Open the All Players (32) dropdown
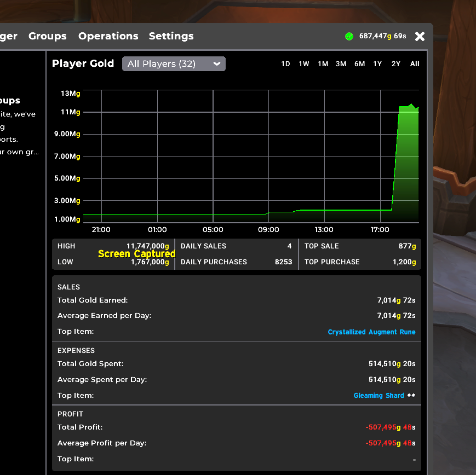Image resolution: width=476 pixels, height=475 pixels. [x=174, y=63]
